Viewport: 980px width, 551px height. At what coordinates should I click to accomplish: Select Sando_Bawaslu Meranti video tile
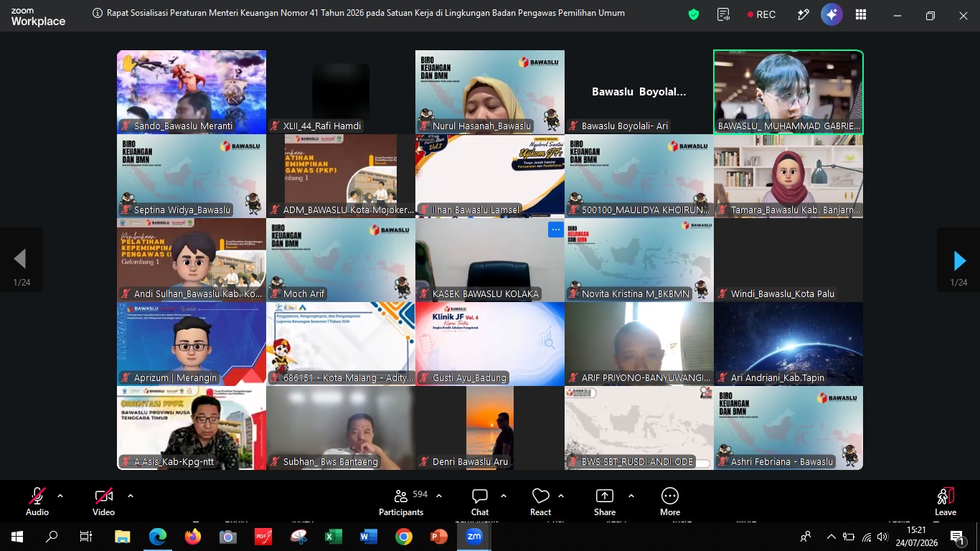pos(192,92)
